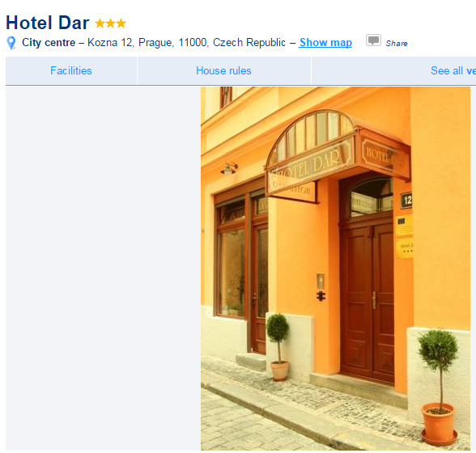Open the Show map link
This screenshot has height=453, width=476.
pos(325,43)
